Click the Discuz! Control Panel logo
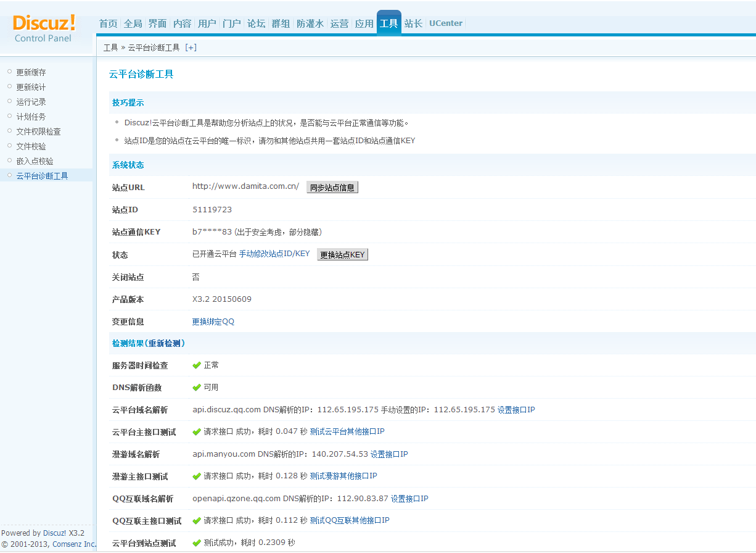Viewport: 756px width, 553px height. (x=44, y=28)
